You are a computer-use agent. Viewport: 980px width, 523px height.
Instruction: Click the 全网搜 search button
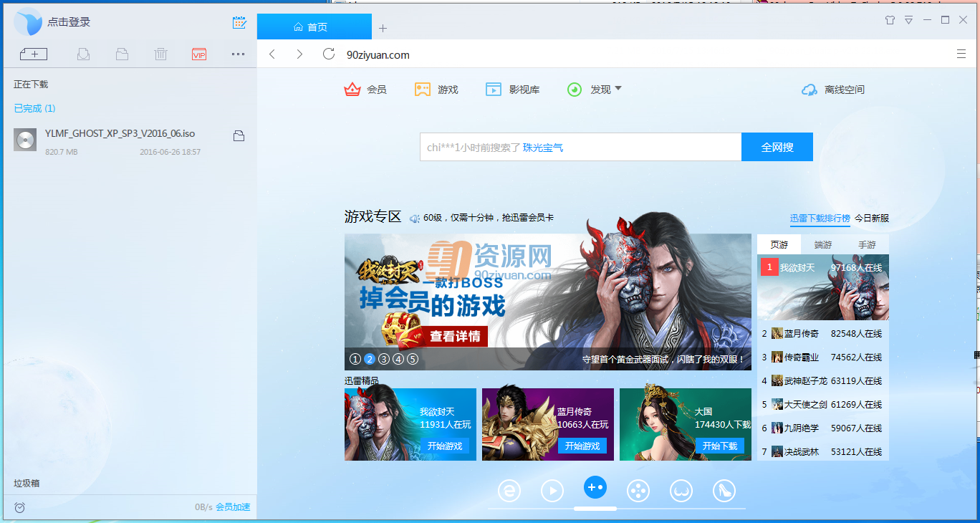tap(777, 147)
